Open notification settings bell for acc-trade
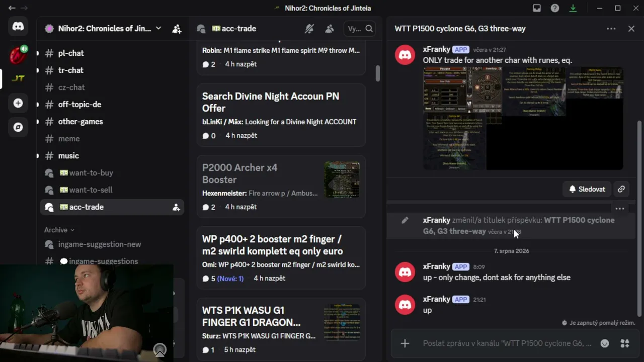Screen dimensions: 644x362 coord(309,29)
